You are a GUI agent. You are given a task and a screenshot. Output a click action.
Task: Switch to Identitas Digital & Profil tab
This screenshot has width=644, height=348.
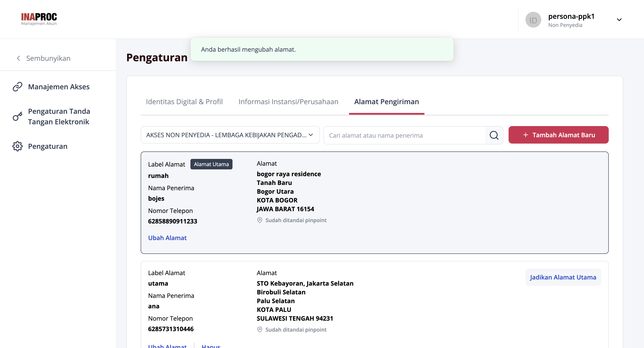[x=184, y=102]
